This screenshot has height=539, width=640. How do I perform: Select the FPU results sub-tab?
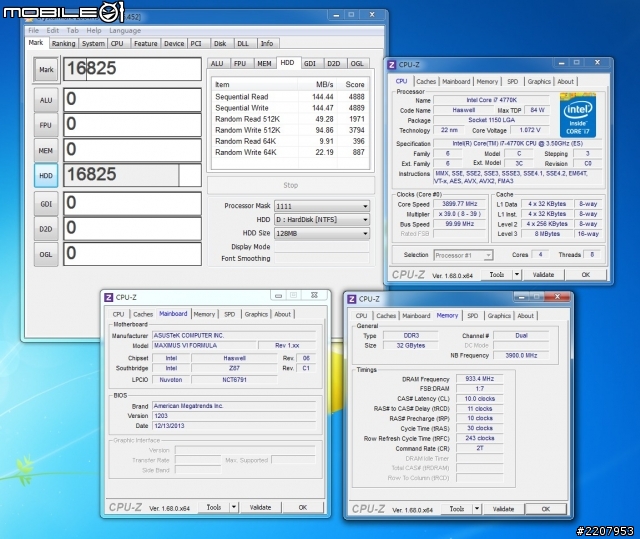click(x=240, y=64)
